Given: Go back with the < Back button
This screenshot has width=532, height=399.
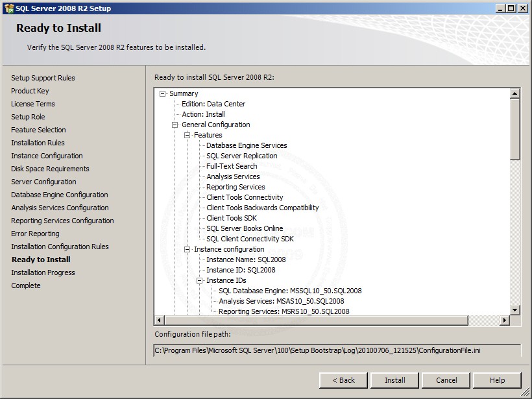Looking at the screenshot, I should (343, 380).
